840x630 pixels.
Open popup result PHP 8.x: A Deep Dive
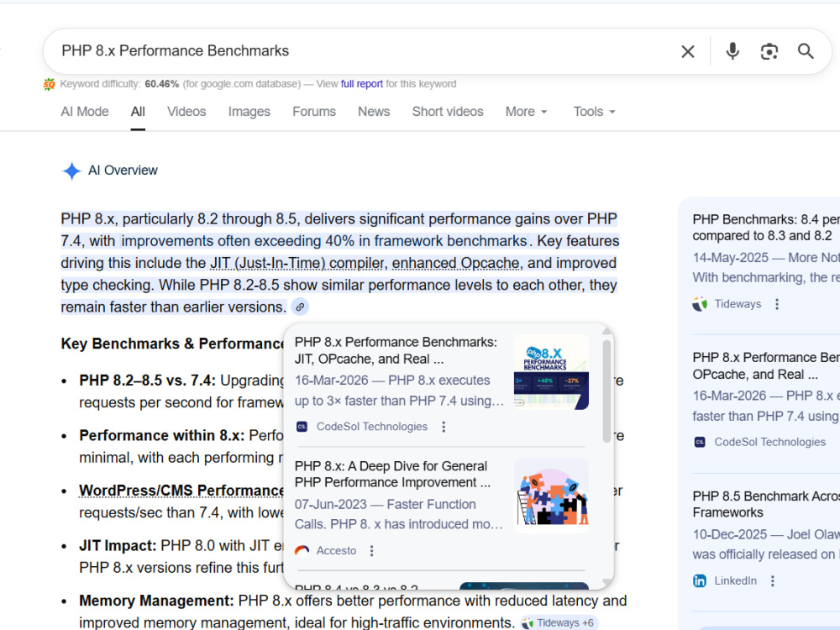coord(392,474)
